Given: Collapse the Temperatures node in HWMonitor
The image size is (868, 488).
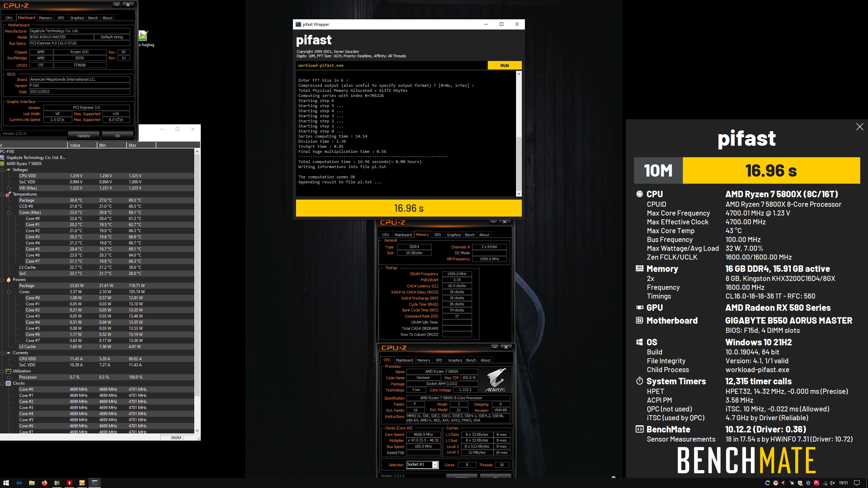Looking at the screenshot, I should [2, 194].
